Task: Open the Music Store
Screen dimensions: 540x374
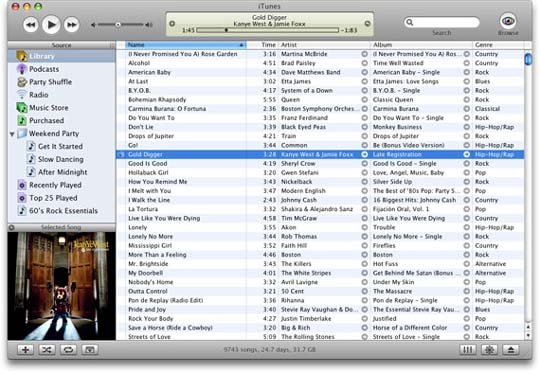Action: tap(43, 108)
